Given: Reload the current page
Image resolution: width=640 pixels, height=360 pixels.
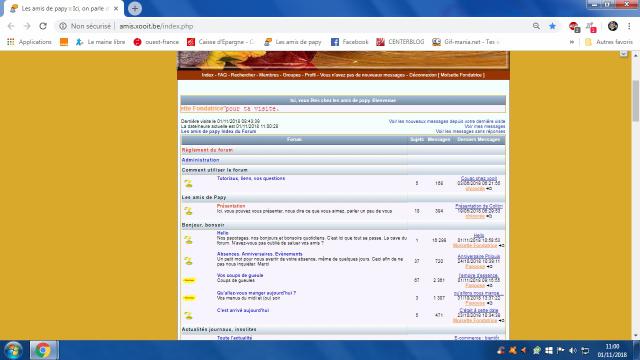Looking at the screenshot, I should pyautogui.click(x=43, y=26).
